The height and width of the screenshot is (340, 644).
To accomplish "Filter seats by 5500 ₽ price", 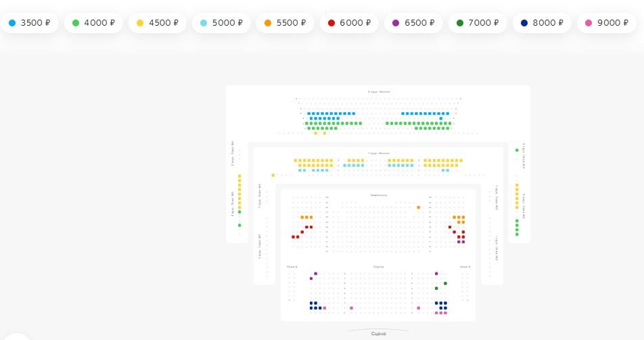I will (x=285, y=23).
